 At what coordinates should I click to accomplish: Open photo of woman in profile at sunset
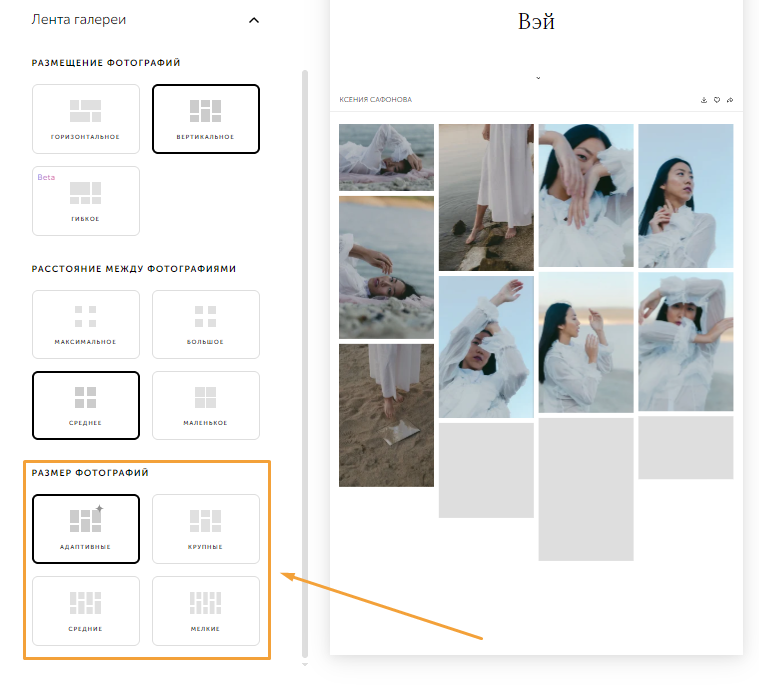tap(586, 343)
